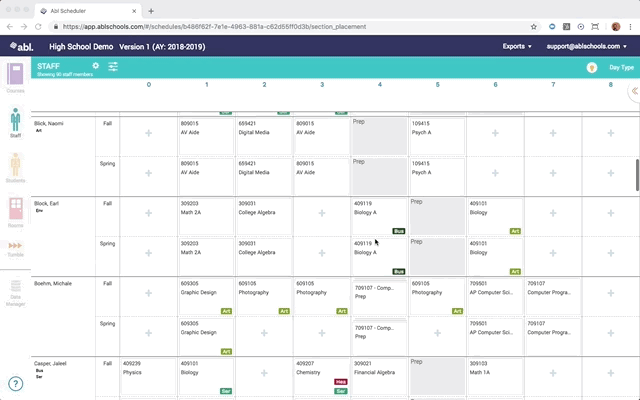Image resolution: width=640 pixels, height=400 pixels.
Task: Go to Rooms in the sidebar
Action: tap(15, 212)
